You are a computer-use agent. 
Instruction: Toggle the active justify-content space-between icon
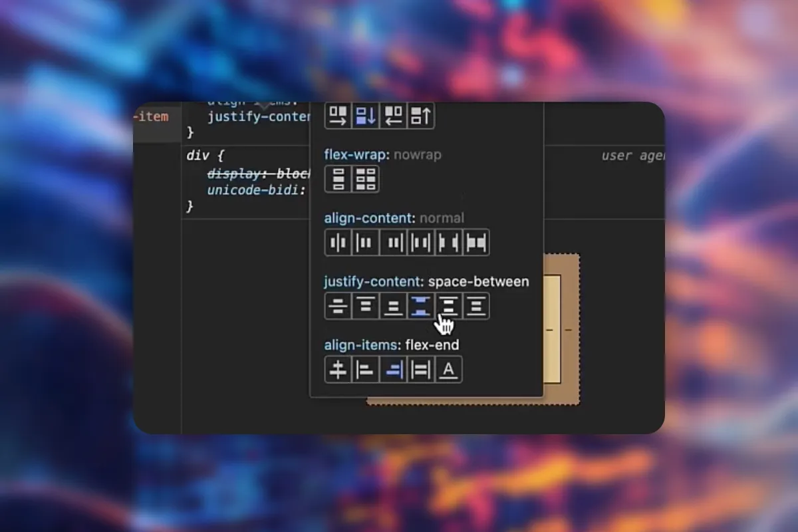[421, 306]
